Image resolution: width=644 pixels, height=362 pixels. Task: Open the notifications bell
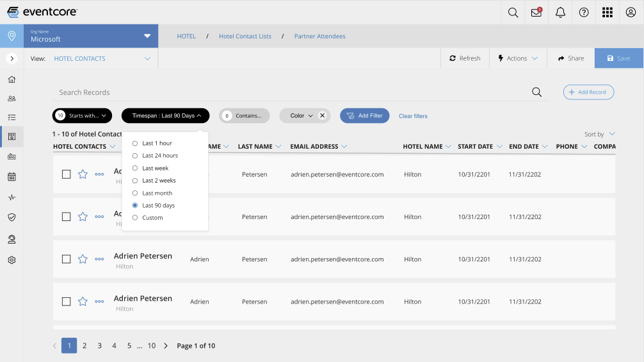click(560, 12)
